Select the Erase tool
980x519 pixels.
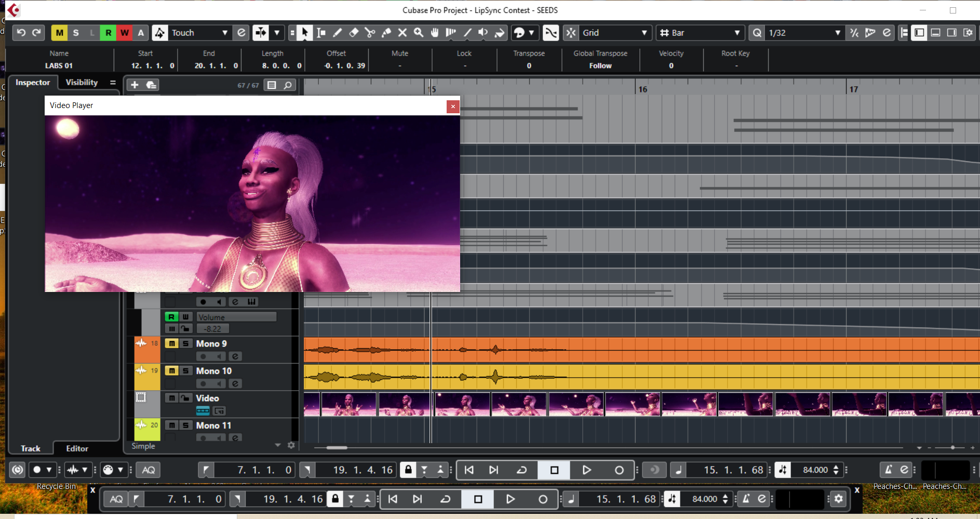pyautogui.click(x=354, y=33)
